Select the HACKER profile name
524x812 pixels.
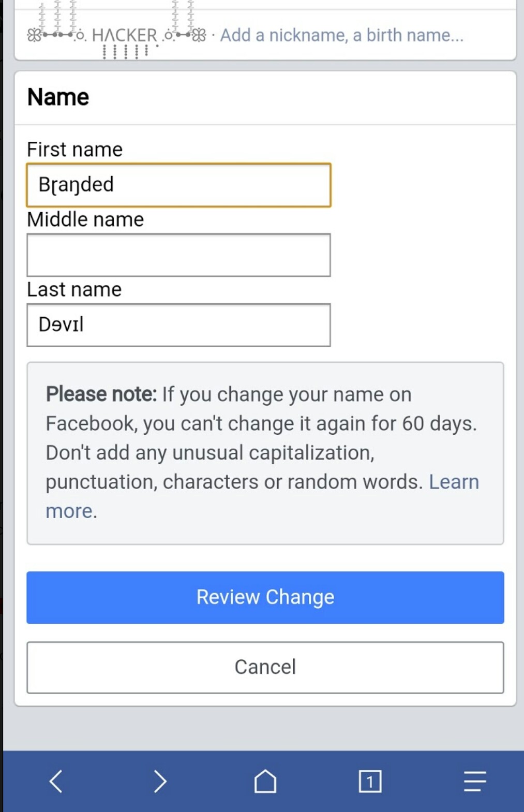click(x=124, y=35)
